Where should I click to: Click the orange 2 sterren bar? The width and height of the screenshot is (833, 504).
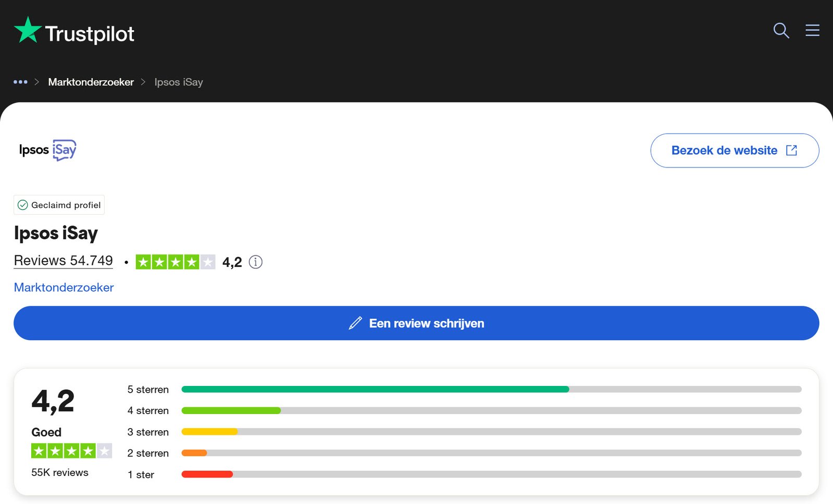coord(194,453)
